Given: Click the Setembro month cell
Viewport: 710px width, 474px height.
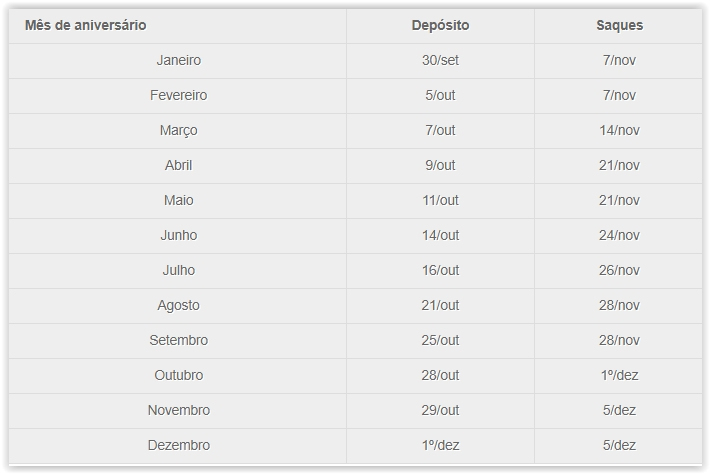Looking at the screenshot, I should point(178,340).
